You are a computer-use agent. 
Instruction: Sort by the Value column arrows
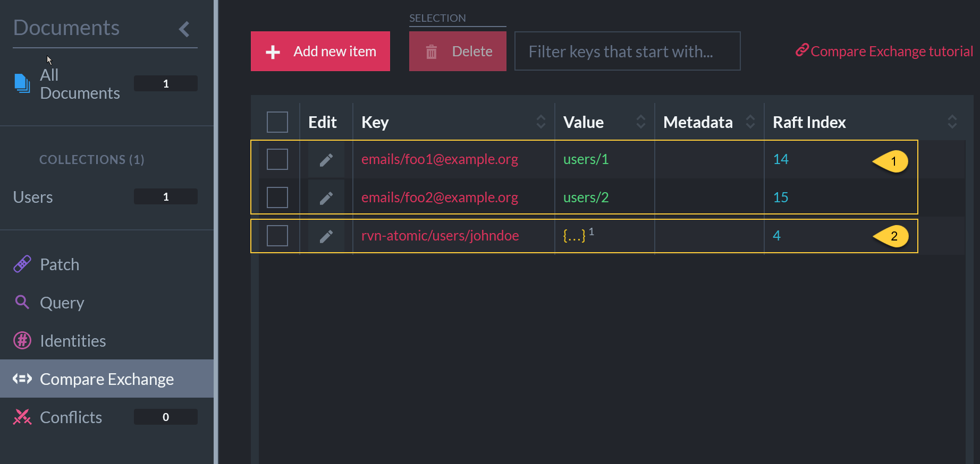pyautogui.click(x=641, y=122)
